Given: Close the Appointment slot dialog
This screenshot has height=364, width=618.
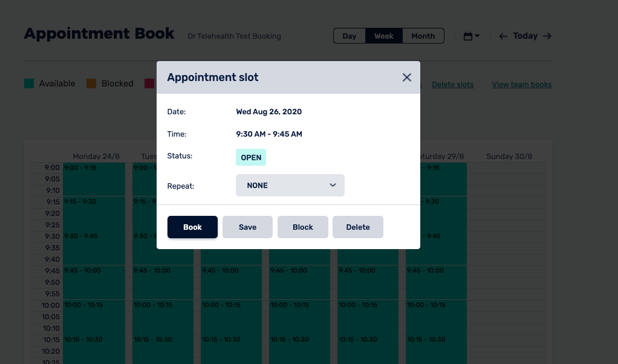Looking at the screenshot, I should click(407, 77).
